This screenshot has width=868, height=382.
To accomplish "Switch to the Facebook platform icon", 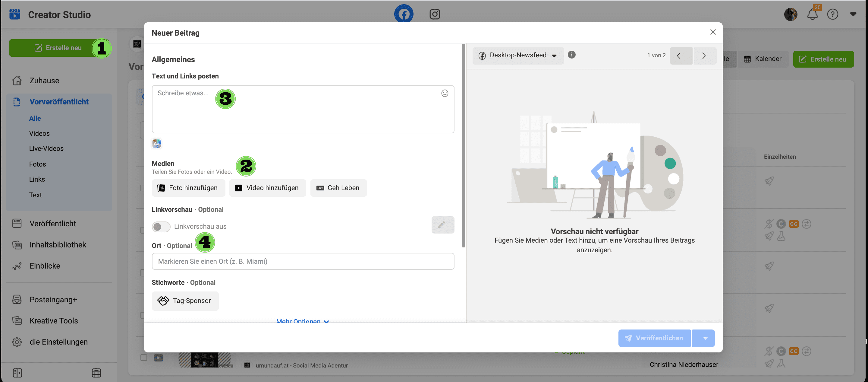I will pos(404,14).
